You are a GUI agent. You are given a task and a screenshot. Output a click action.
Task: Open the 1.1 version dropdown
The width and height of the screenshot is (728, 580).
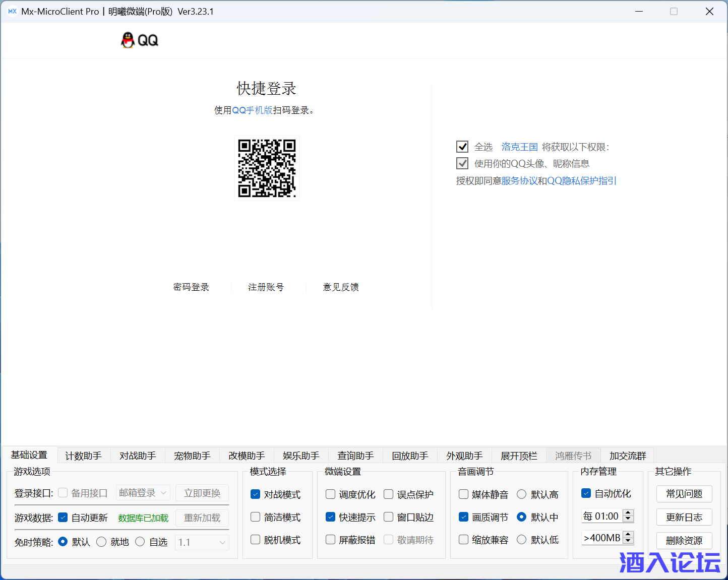pyautogui.click(x=202, y=542)
